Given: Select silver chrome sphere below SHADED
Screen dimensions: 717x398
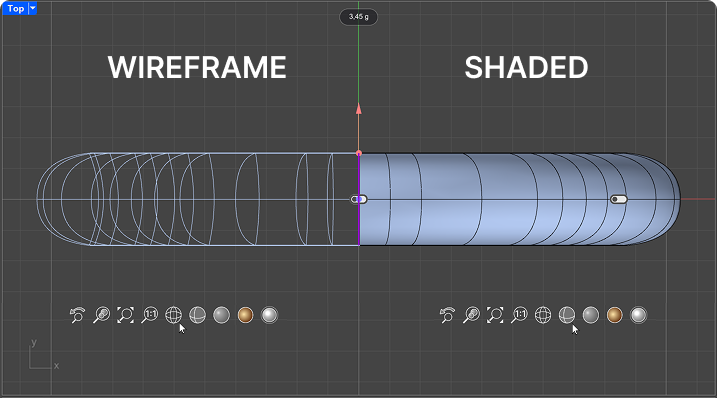Looking at the screenshot, I should [x=638, y=315].
